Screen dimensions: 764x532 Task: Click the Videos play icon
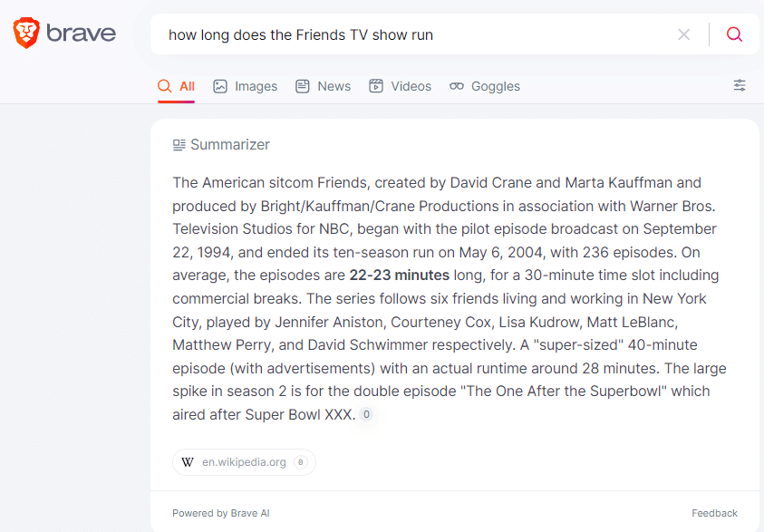pyautogui.click(x=376, y=86)
